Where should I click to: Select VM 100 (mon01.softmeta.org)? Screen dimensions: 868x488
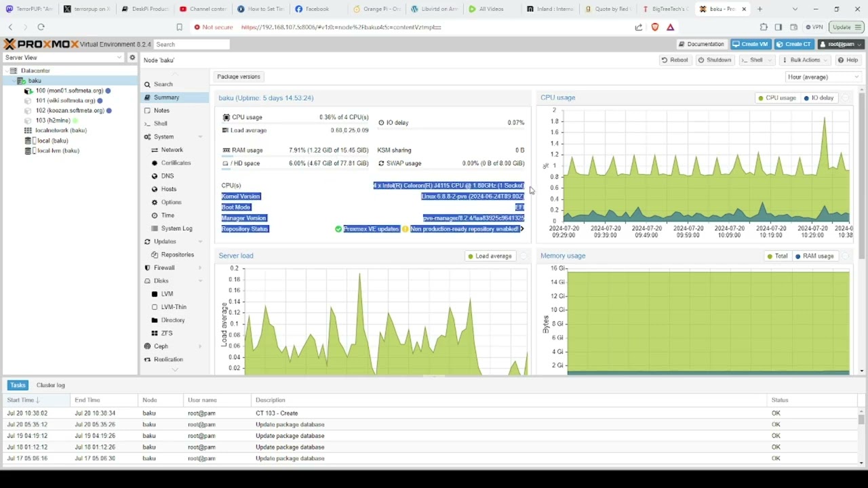pyautogui.click(x=69, y=90)
